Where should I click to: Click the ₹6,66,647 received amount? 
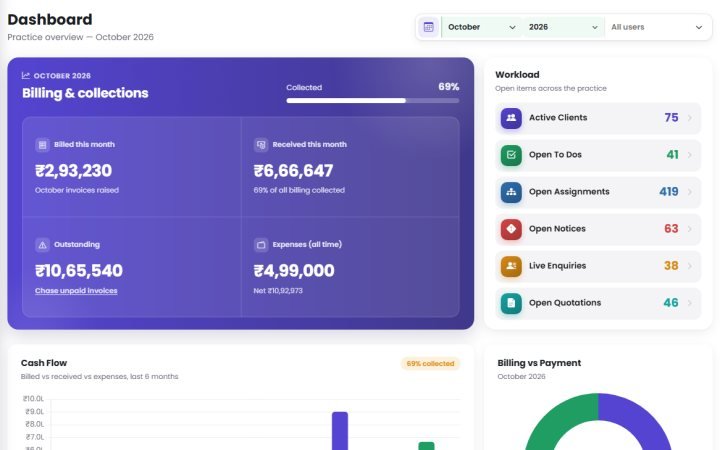[x=293, y=171]
